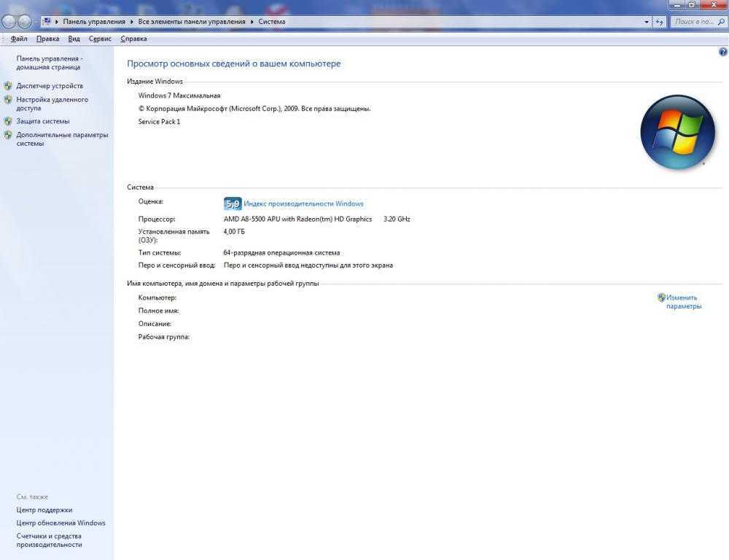Open the help question mark icon
The width and height of the screenshot is (729, 560).
tap(723, 52)
